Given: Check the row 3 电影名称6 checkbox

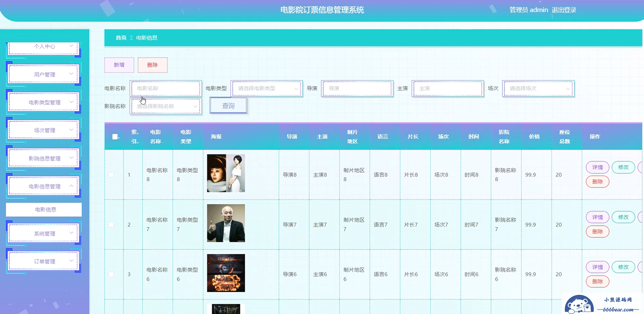Looking at the screenshot, I should 111,274.
